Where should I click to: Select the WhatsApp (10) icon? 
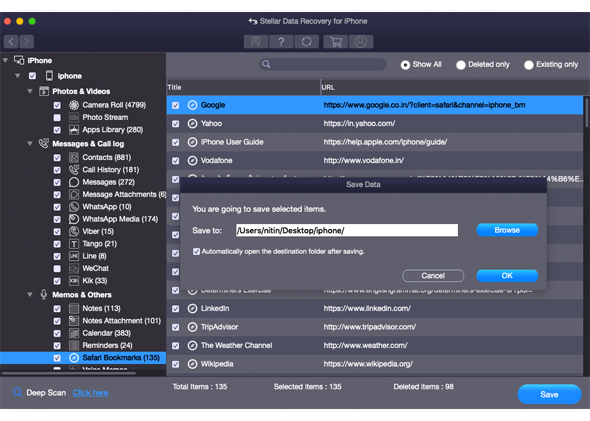[74, 207]
